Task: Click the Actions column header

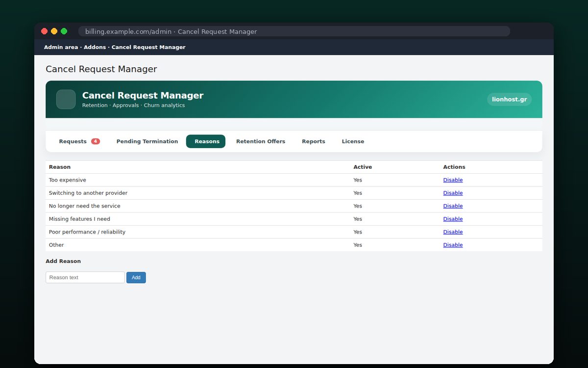Action: [454, 167]
